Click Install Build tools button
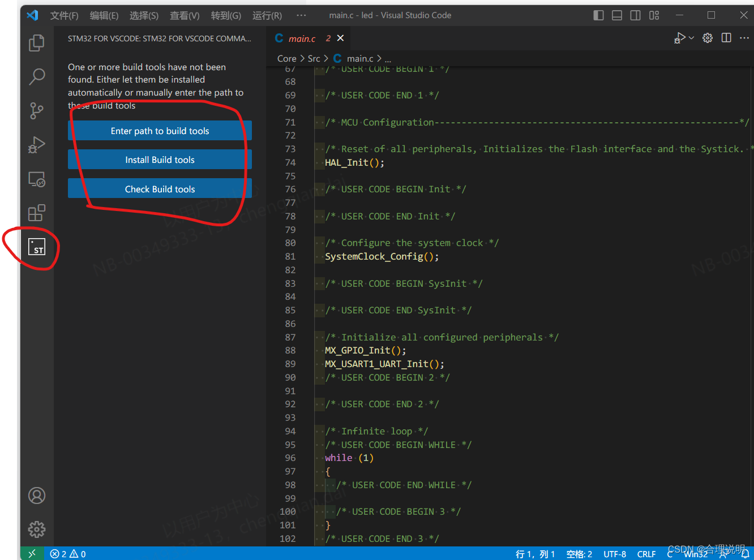This screenshot has width=754, height=560. [160, 160]
